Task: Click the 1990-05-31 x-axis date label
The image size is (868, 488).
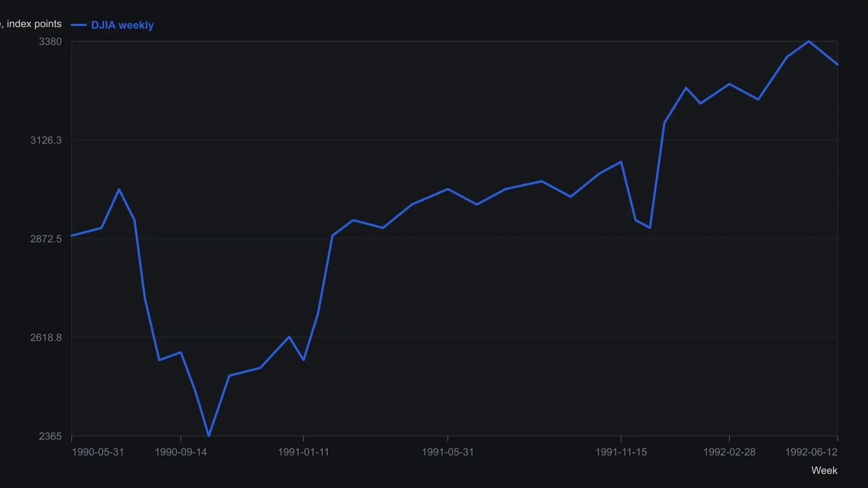Action: pyautogui.click(x=98, y=452)
